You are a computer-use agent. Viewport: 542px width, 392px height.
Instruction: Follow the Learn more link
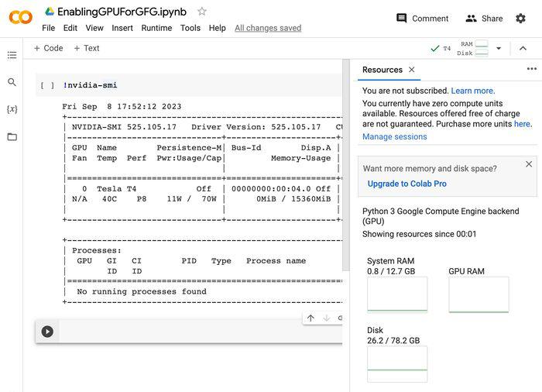(x=473, y=91)
